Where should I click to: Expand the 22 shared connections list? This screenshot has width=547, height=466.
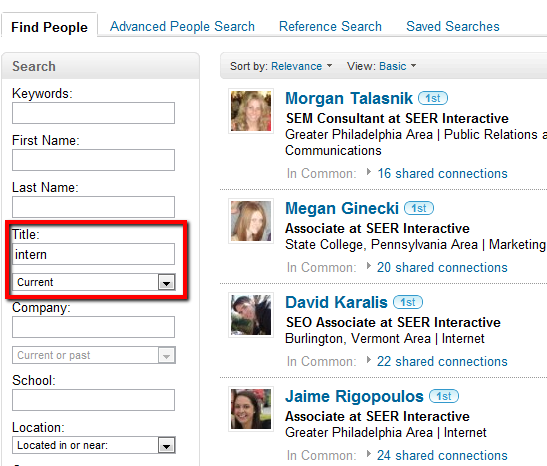click(442, 361)
